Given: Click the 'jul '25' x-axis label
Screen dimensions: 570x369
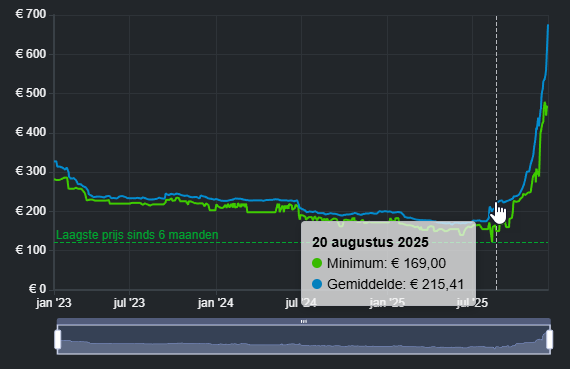Looking at the screenshot, I should point(472,303).
